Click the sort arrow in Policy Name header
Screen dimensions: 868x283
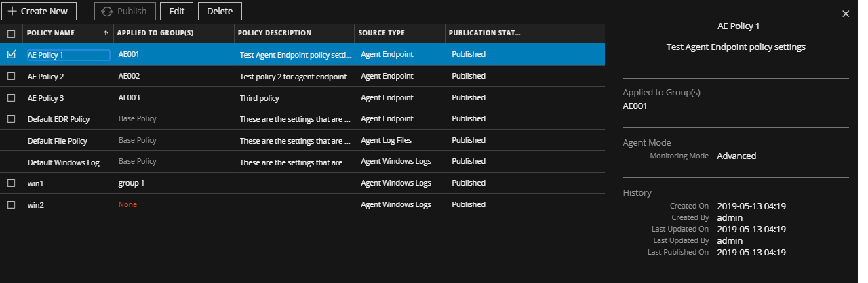point(106,33)
